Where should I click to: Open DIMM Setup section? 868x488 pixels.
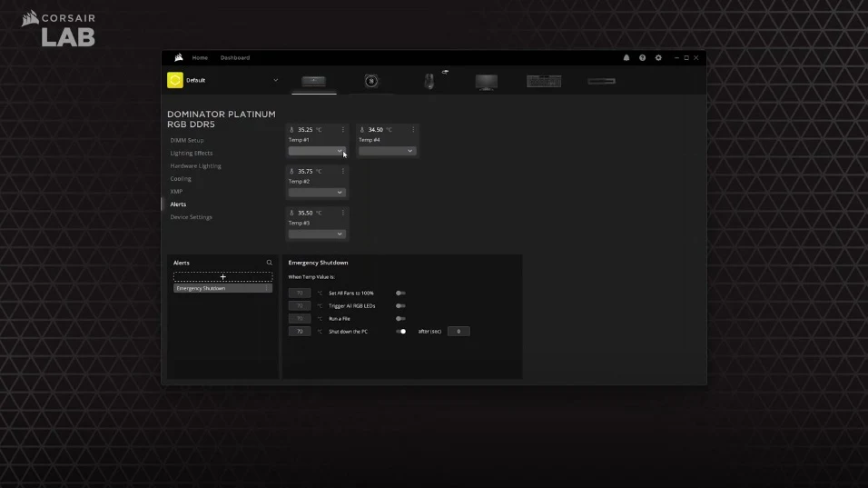point(187,140)
